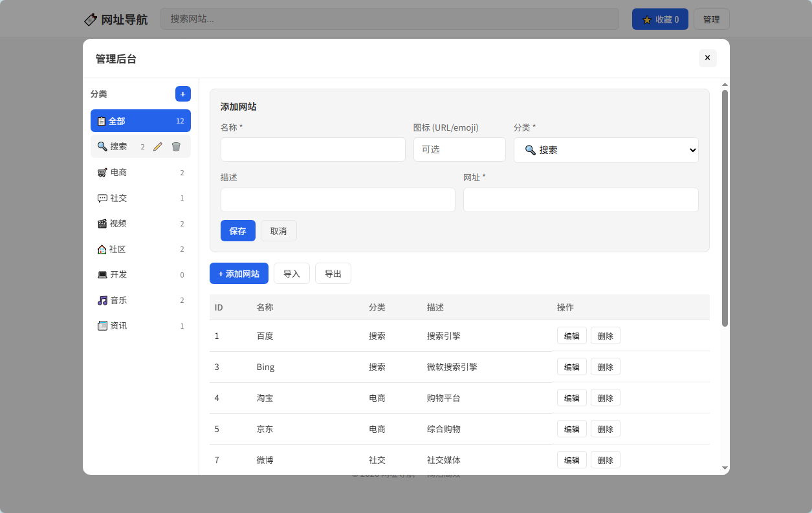
Task: Open the 分类 category dropdown in the form
Action: click(606, 149)
